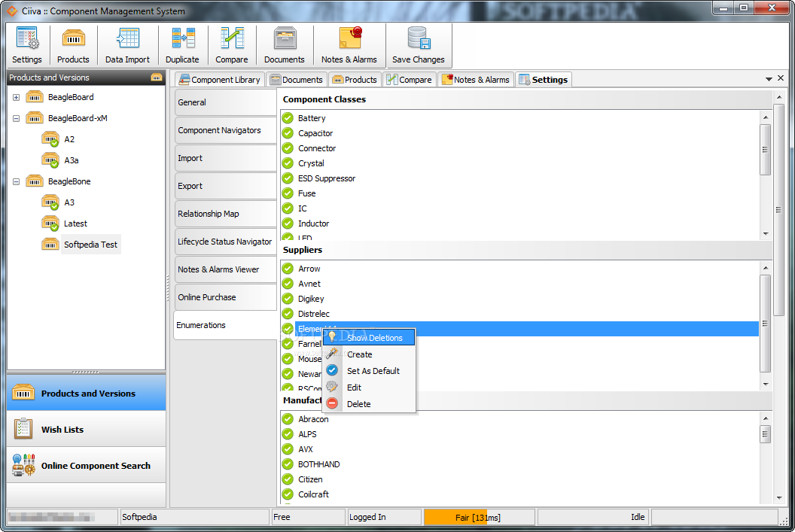The height and width of the screenshot is (532, 795).
Task: Toggle the AVX manufacturer status check
Action: pyautogui.click(x=288, y=449)
